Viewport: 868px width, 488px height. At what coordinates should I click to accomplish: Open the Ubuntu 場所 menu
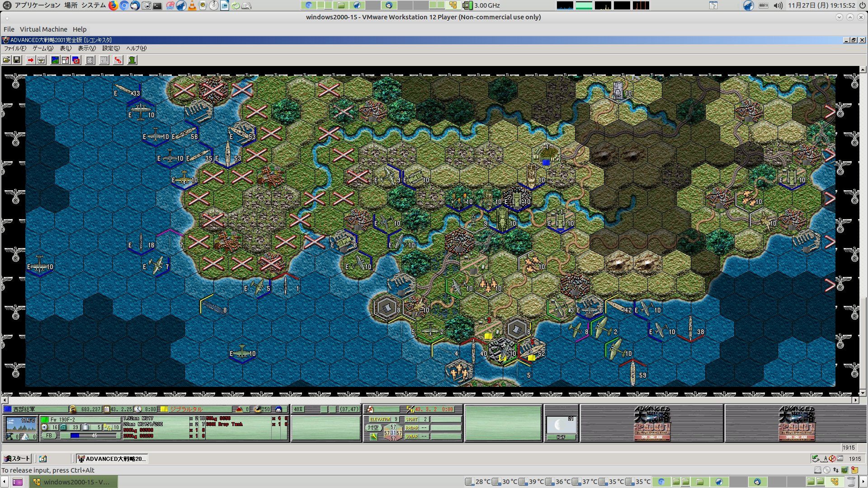point(71,5)
